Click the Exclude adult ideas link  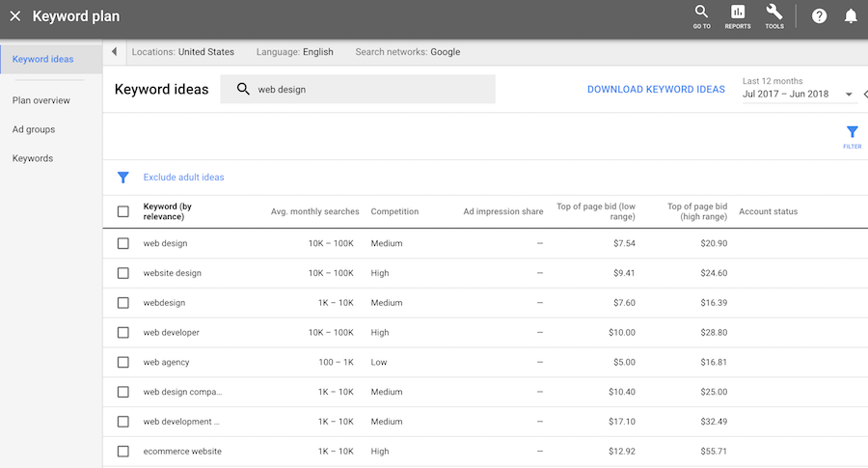(x=183, y=178)
